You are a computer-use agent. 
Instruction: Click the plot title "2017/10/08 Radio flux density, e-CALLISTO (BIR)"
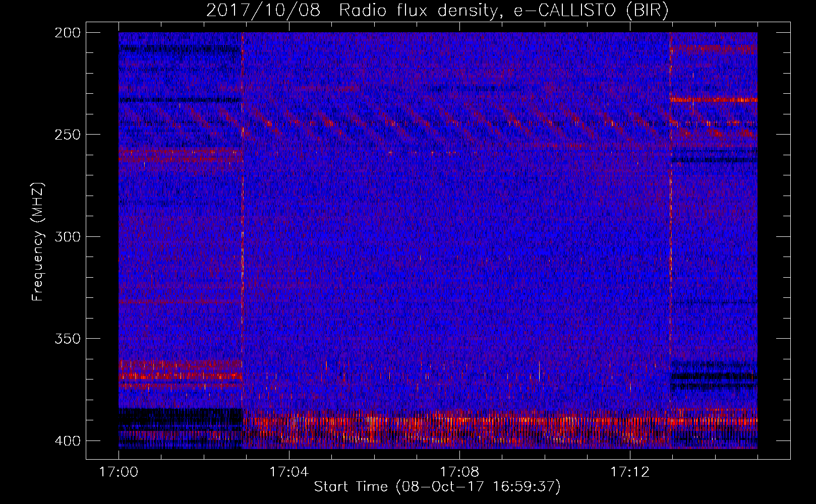pyautogui.click(x=438, y=11)
